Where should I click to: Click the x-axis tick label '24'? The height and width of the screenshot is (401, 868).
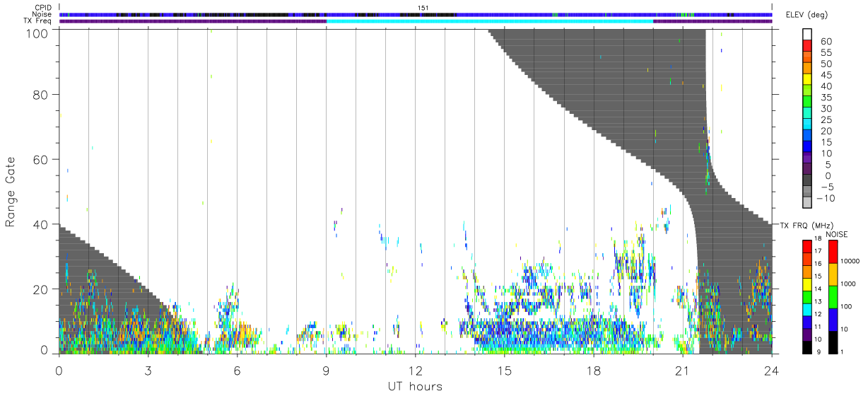pyautogui.click(x=772, y=370)
